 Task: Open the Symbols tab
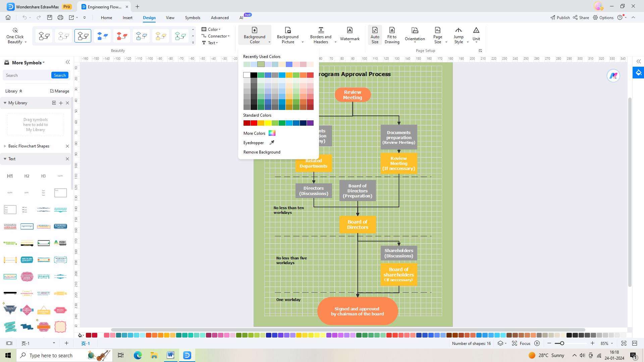[193, 18]
